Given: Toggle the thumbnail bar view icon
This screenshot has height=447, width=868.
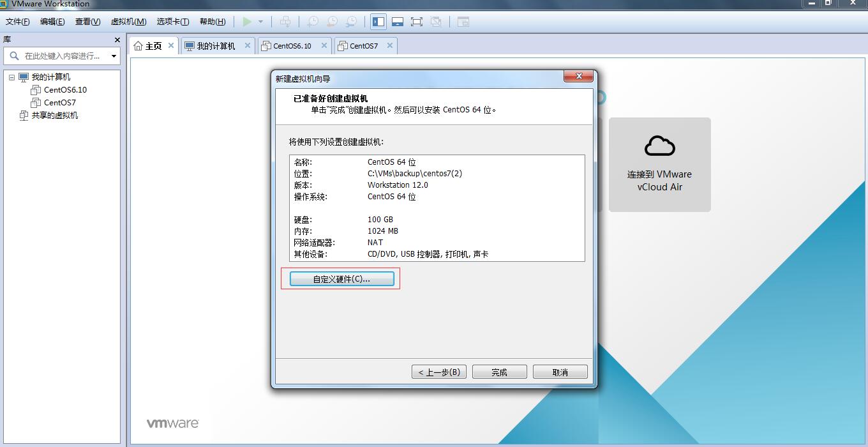Looking at the screenshot, I should [x=398, y=22].
